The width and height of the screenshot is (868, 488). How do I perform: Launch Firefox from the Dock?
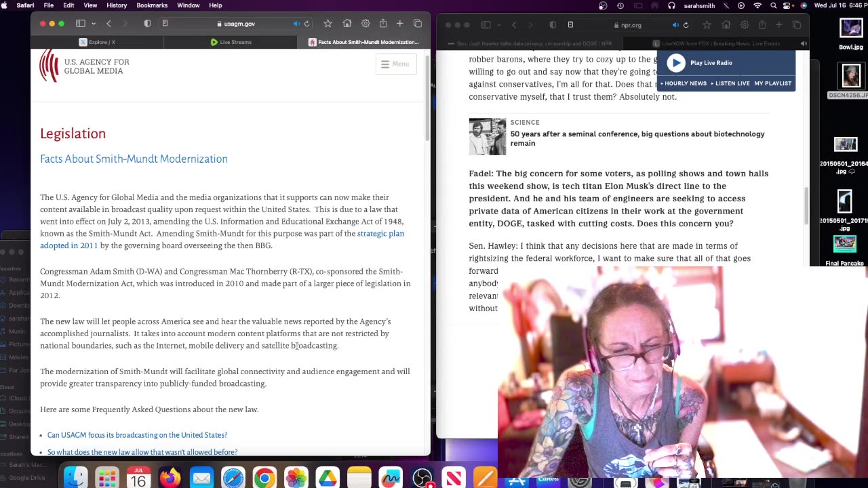170,479
